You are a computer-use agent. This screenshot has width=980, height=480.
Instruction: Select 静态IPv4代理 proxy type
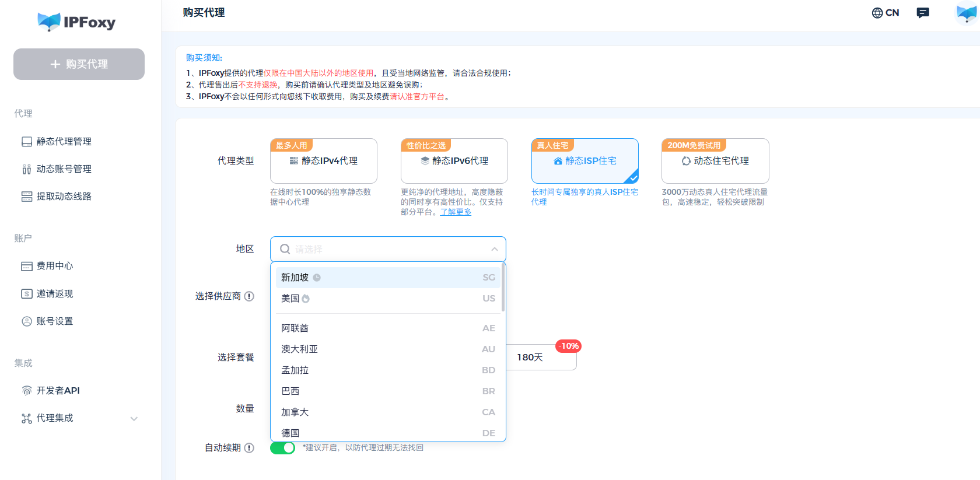[324, 161]
